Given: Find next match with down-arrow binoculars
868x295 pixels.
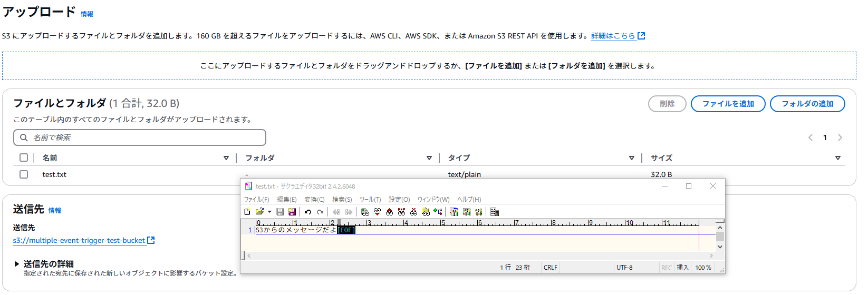Looking at the screenshot, I should (377, 212).
